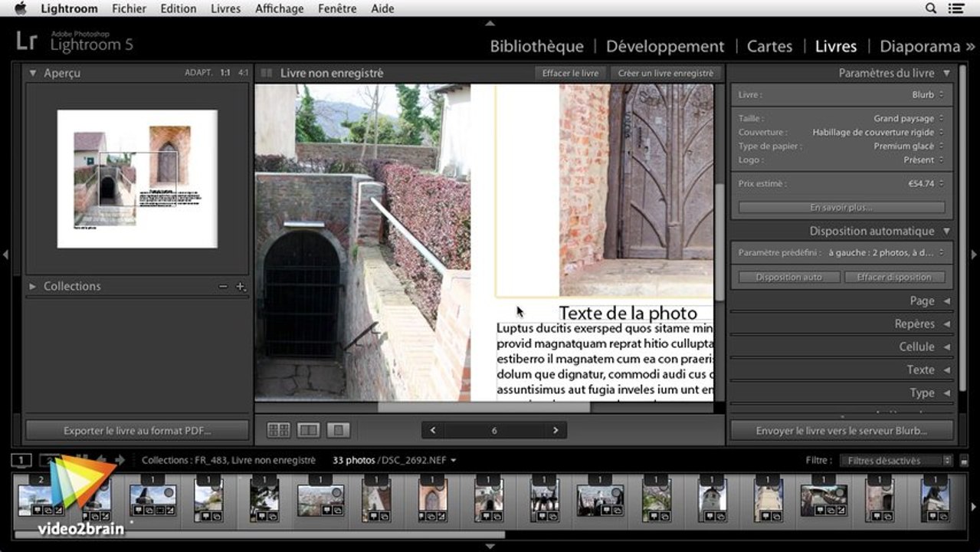Image resolution: width=980 pixels, height=552 pixels.
Task: Set preview zoom to ADAPT.
Action: click(x=198, y=73)
